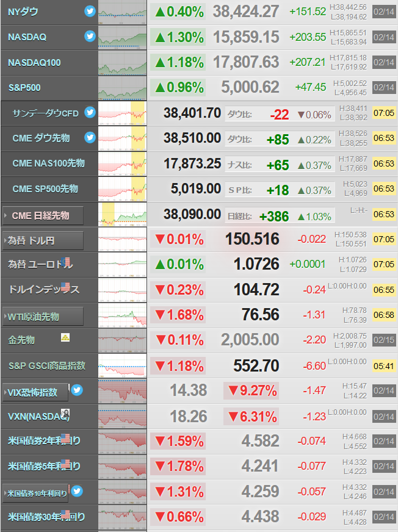398x532 pixels.
Task: Open the VXN(NASDAQ) link
Action: point(38,416)
